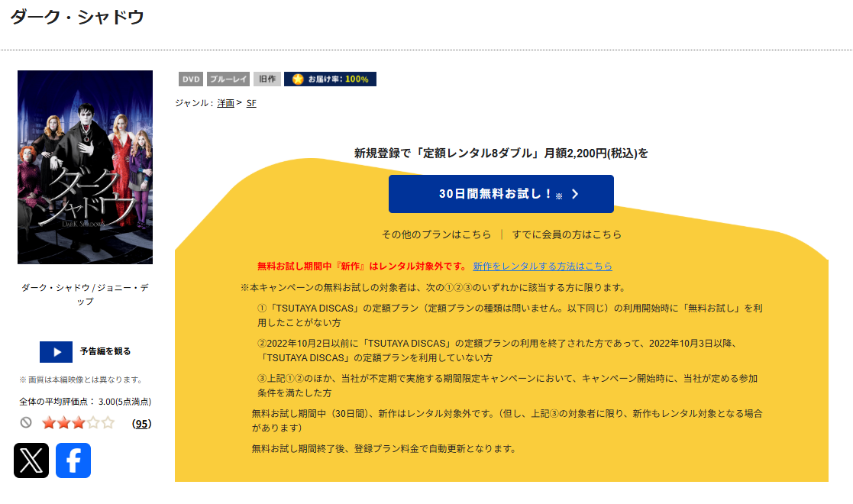853x504 pixels.
Task: Click condition ③ about 期間限定キャンペーン
Action: 508,386
